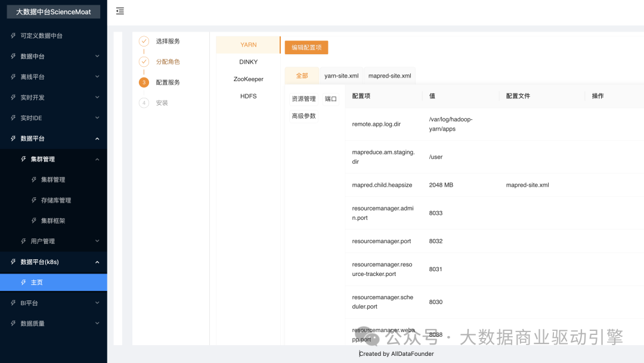Image resolution: width=644 pixels, height=363 pixels.
Task: Click the icon next to 存储库管理
Action: point(34,200)
